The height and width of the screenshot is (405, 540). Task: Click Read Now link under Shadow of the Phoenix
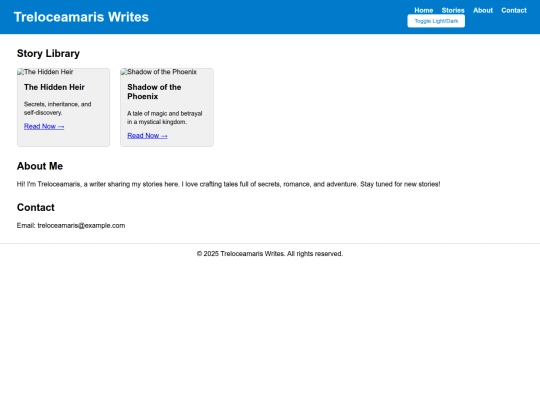[x=147, y=136]
